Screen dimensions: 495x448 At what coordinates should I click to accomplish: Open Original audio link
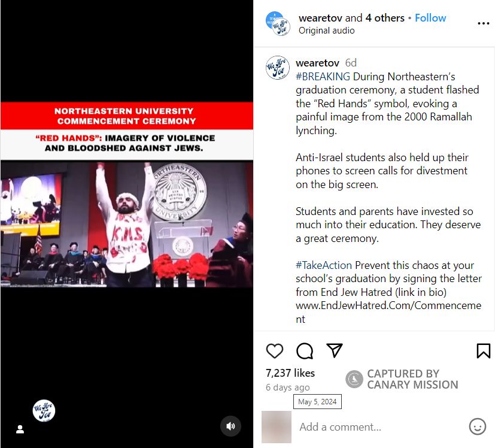click(x=326, y=31)
